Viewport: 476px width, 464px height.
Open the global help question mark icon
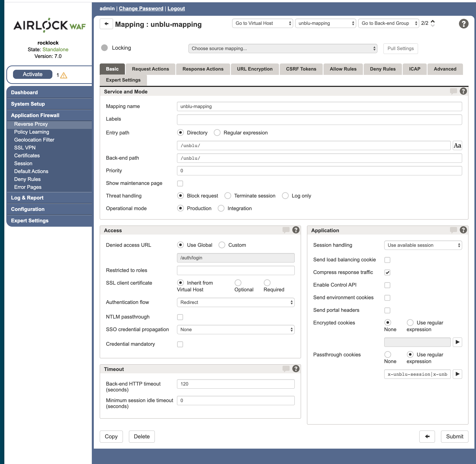pyautogui.click(x=464, y=24)
